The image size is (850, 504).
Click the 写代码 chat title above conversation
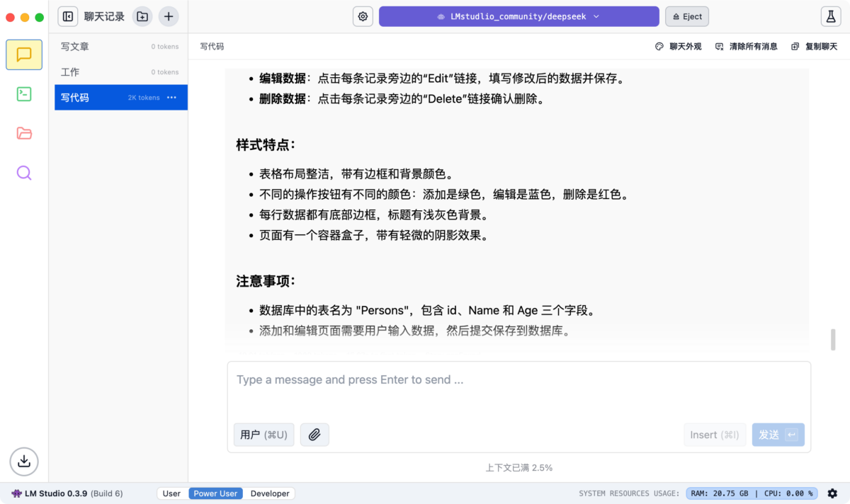pos(212,46)
